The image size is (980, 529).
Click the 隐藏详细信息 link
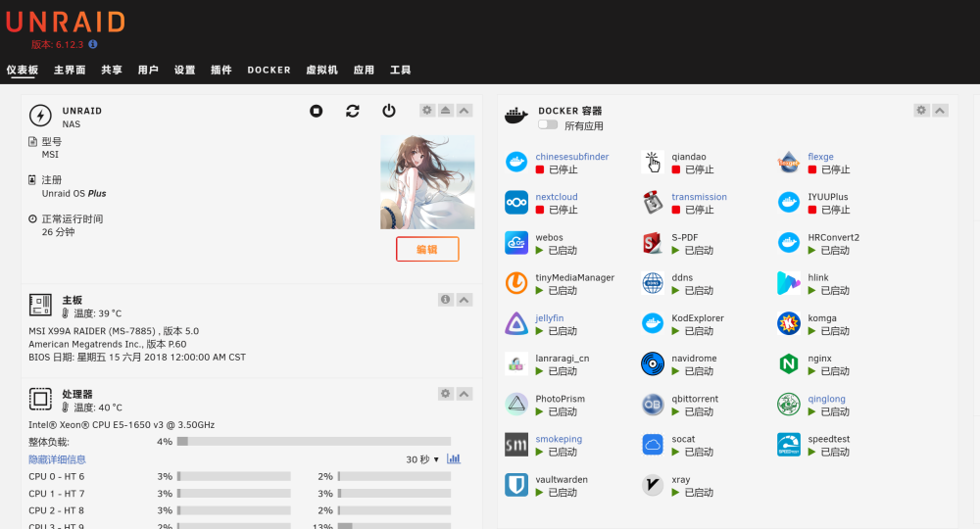[57, 459]
